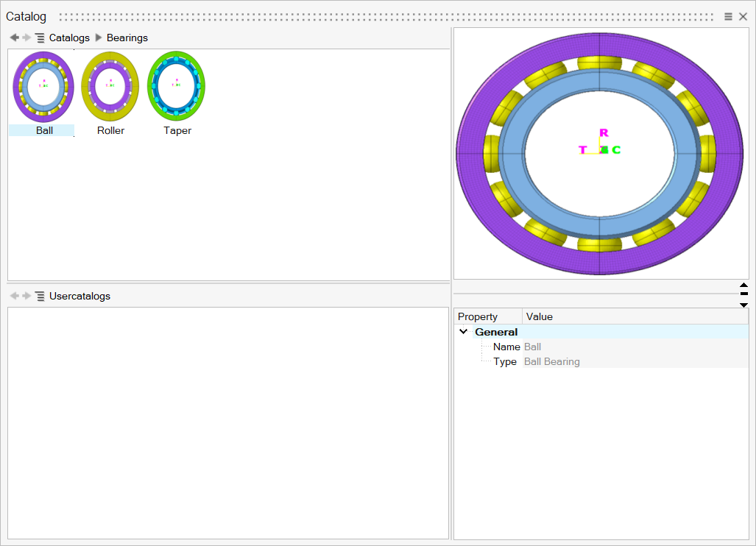Click the Usercatalogs back arrow icon
The width and height of the screenshot is (756, 546).
14,296
